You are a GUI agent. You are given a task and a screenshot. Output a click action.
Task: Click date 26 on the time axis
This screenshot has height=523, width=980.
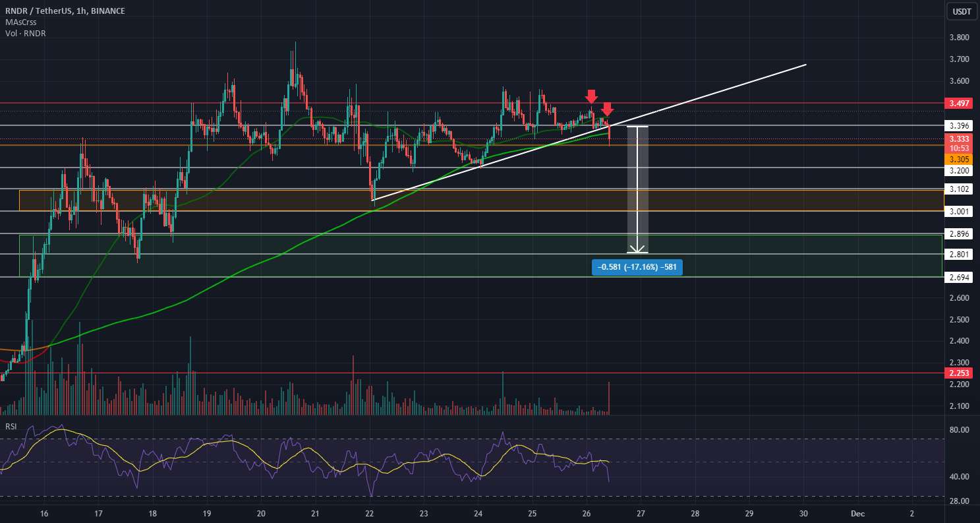[587, 512]
